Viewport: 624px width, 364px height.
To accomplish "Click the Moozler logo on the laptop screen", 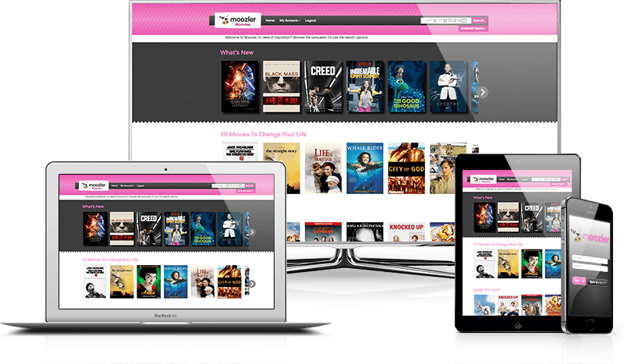I will (x=94, y=186).
